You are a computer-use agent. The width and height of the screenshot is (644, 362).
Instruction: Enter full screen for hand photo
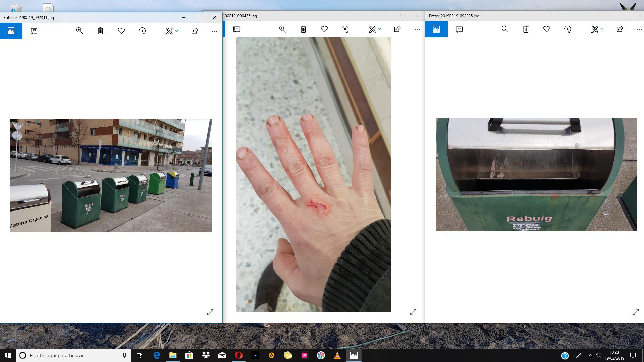point(413,312)
